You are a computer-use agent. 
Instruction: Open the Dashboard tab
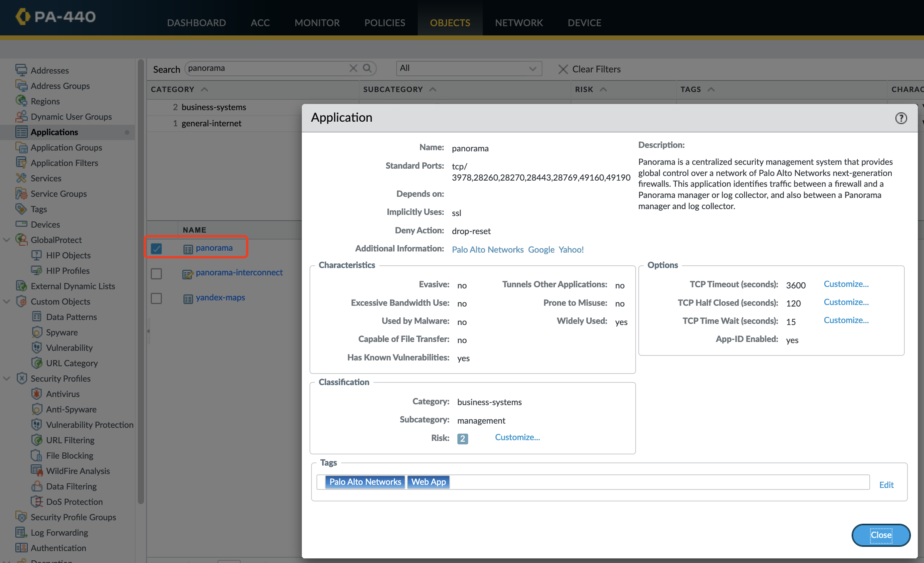coord(196,23)
